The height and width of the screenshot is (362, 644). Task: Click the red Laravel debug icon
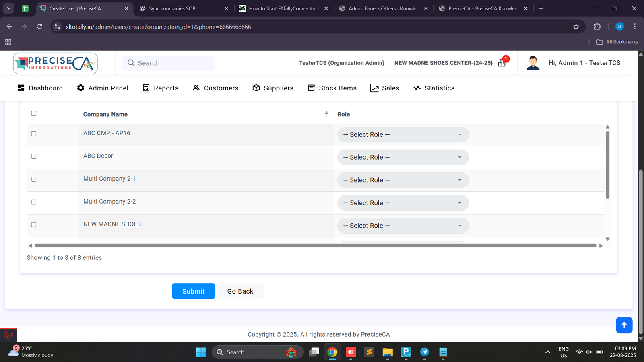8,335
